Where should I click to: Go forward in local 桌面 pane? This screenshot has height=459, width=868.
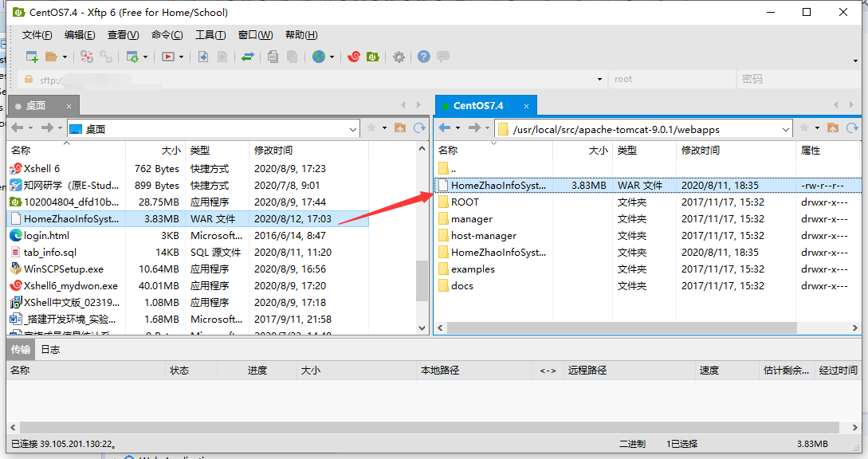click(47, 128)
